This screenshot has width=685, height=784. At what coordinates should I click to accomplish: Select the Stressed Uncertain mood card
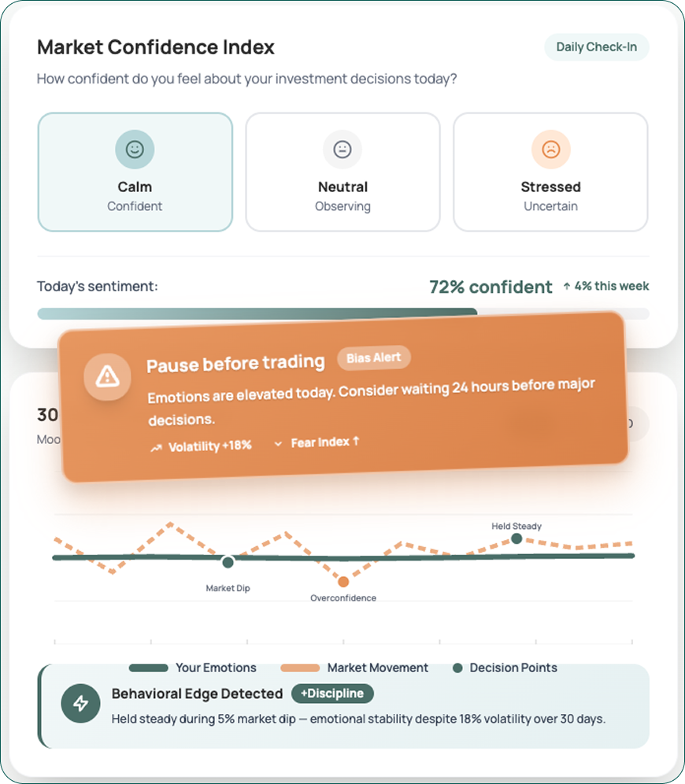550,172
